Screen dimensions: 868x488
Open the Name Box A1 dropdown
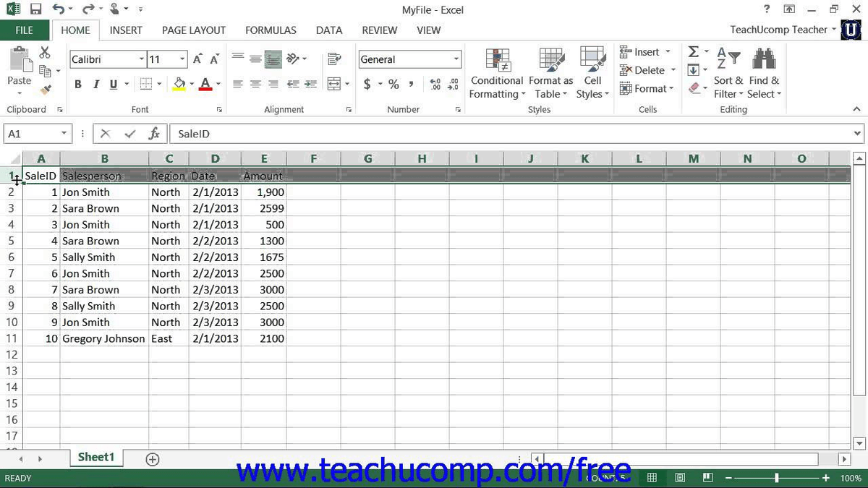pos(64,134)
